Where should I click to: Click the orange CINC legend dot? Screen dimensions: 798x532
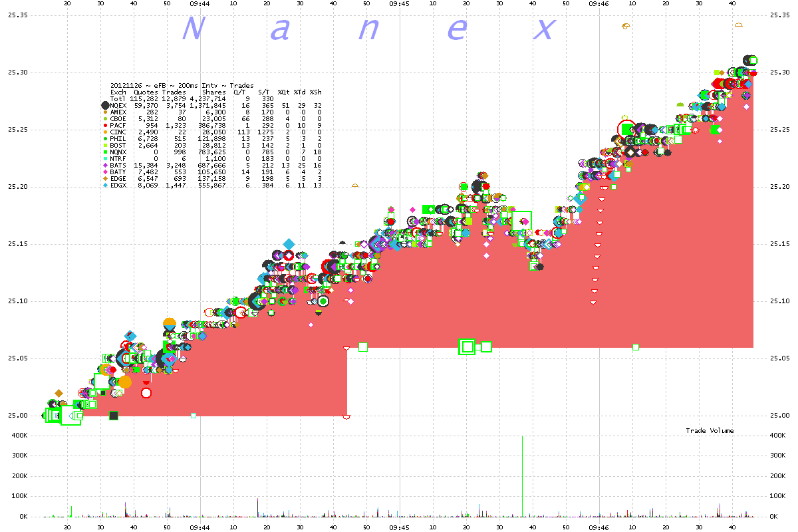pos(105,132)
